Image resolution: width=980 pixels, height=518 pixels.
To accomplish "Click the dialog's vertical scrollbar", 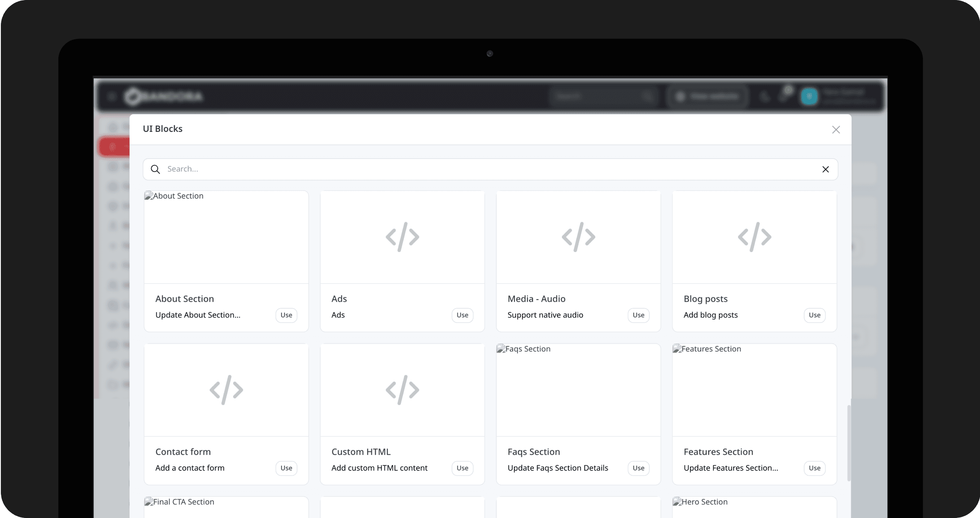I will (849, 443).
